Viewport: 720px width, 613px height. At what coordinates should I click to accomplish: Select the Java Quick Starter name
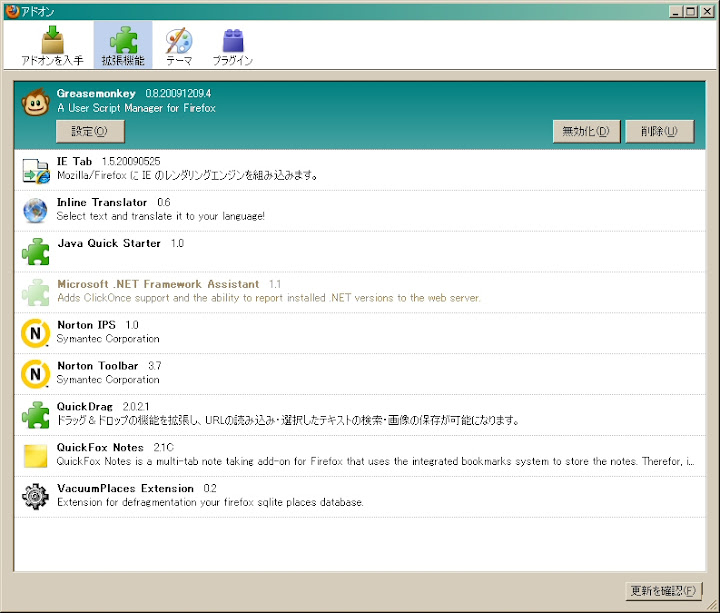(109, 243)
